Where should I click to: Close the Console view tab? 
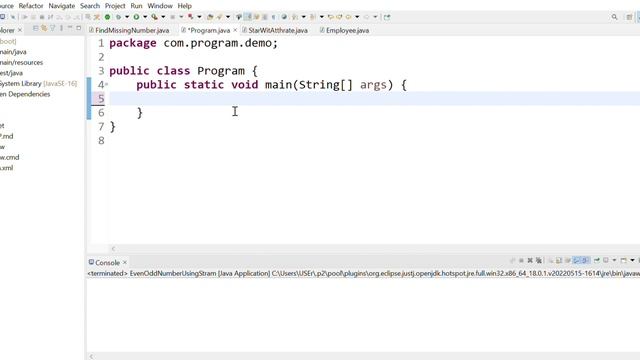125,262
